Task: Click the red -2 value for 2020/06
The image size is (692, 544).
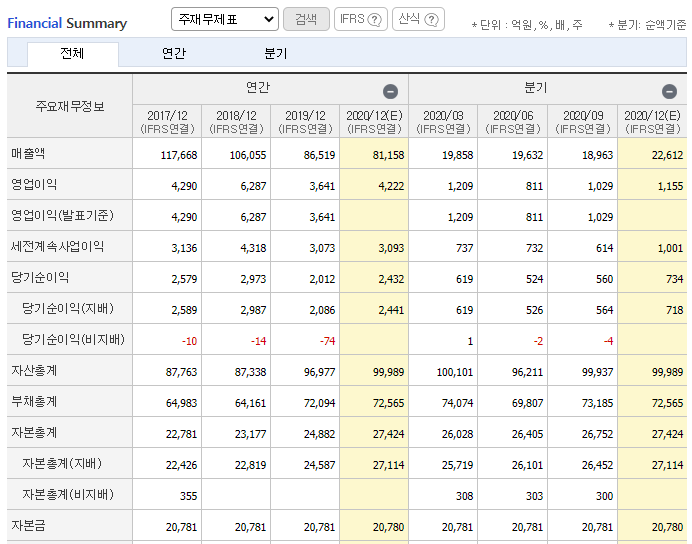Action: tap(538, 341)
